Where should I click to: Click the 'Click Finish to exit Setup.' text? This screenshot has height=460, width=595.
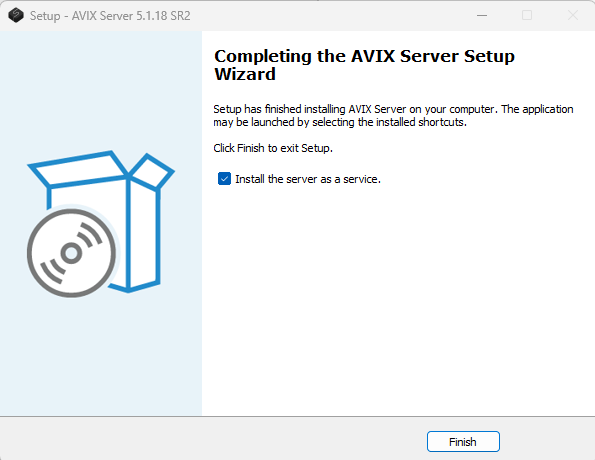(x=273, y=148)
